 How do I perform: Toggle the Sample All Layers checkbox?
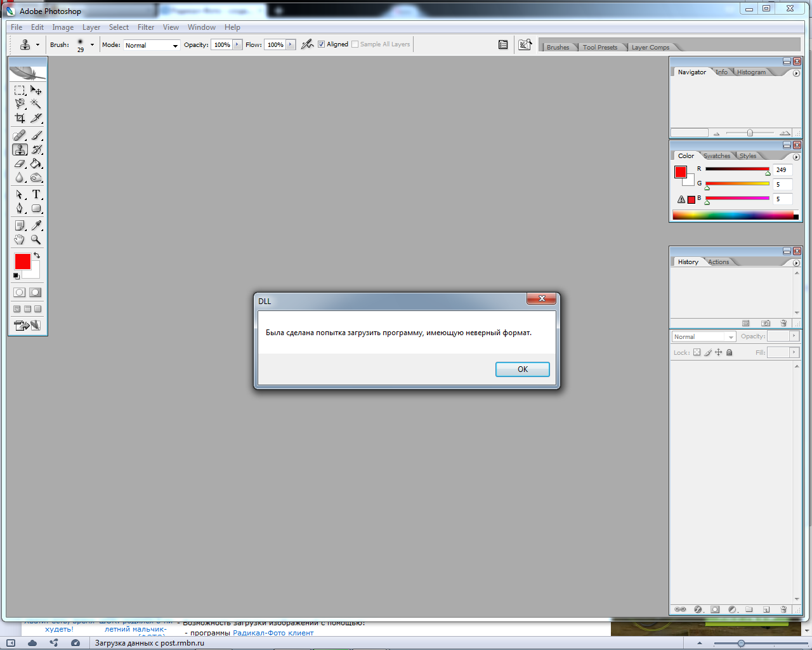[x=355, y=44]
